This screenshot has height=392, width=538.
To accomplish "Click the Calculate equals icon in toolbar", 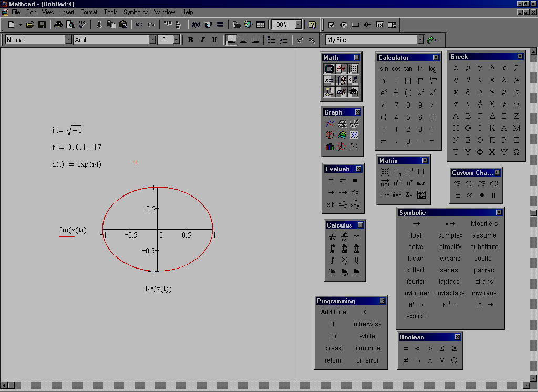I will [x=220, y=25].
